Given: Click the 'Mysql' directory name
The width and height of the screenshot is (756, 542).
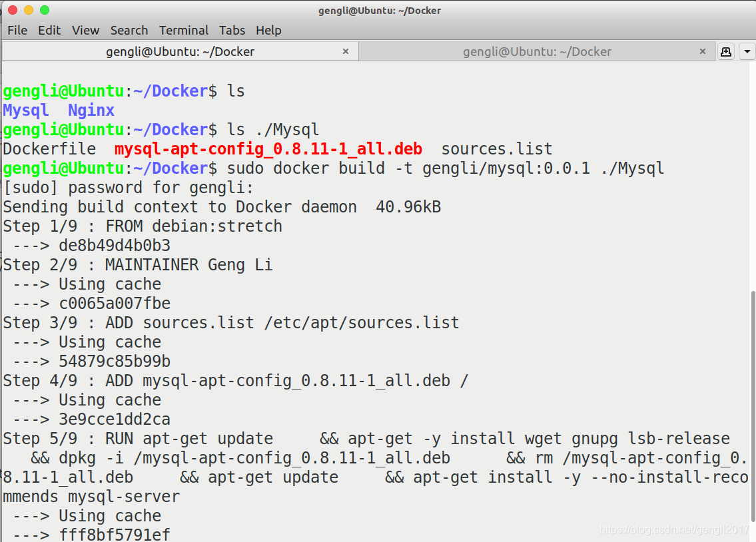Looking at the screenshot, I should pyautogui.click(x=25, y=111).
